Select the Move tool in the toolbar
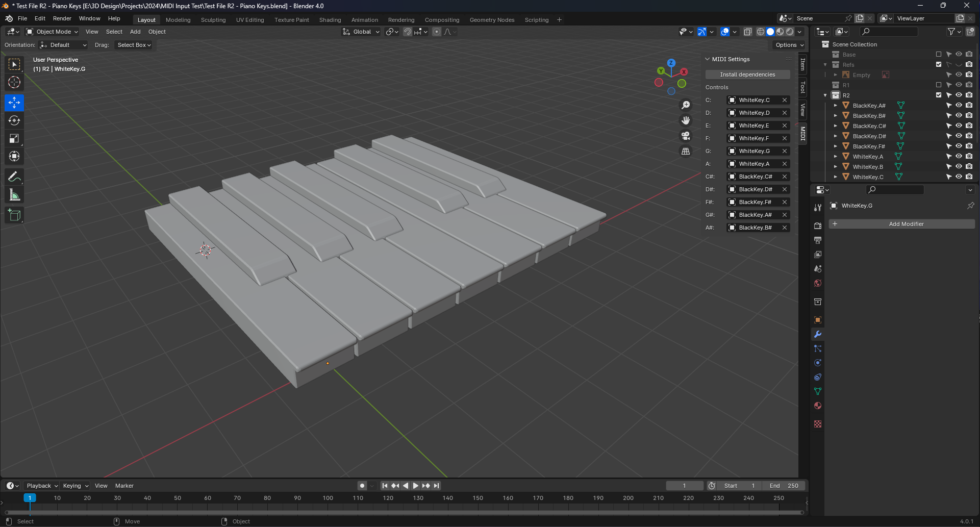 pyautogui.click(x=14, y=103)
